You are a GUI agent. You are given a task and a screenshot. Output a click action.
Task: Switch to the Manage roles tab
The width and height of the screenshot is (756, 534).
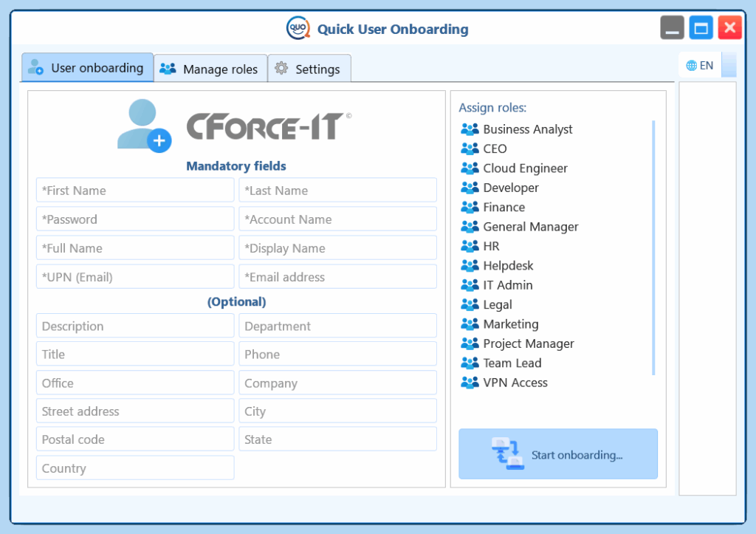point(210,69)
